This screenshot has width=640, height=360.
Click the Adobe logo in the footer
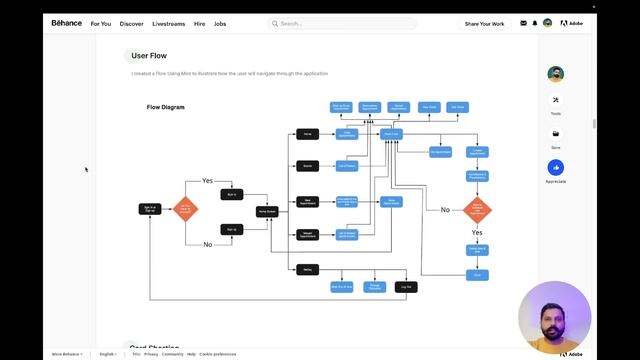[x=571, y=354]
